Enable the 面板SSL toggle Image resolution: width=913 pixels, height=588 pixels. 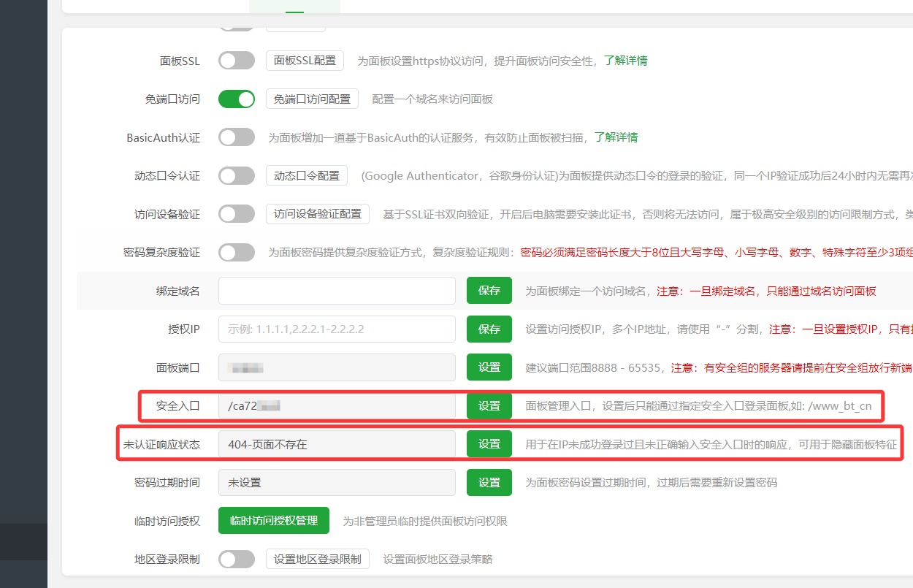(x=236, y=61)
